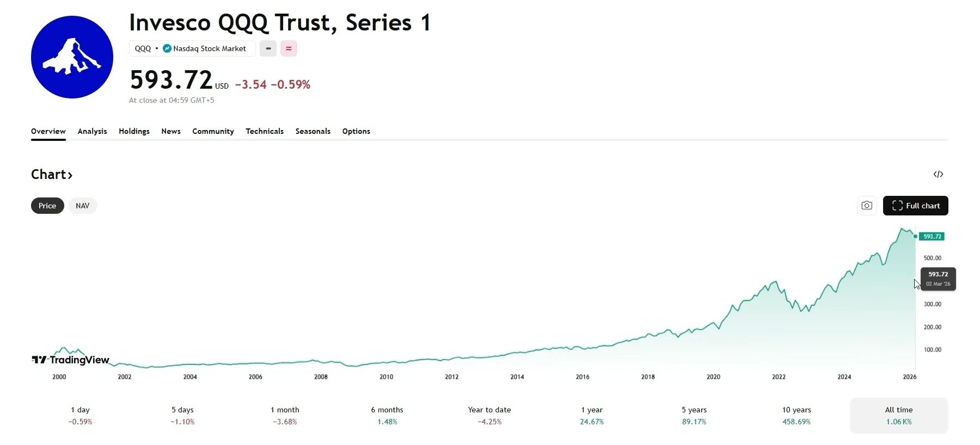Switch to the Technicals tab
Screen dimensions: 980x445
pos(265,131)
